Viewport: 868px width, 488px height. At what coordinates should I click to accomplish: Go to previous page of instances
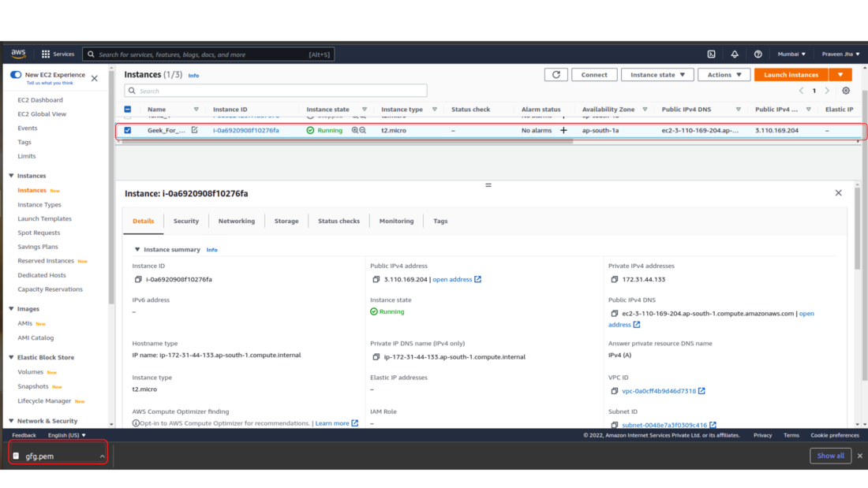801,91
